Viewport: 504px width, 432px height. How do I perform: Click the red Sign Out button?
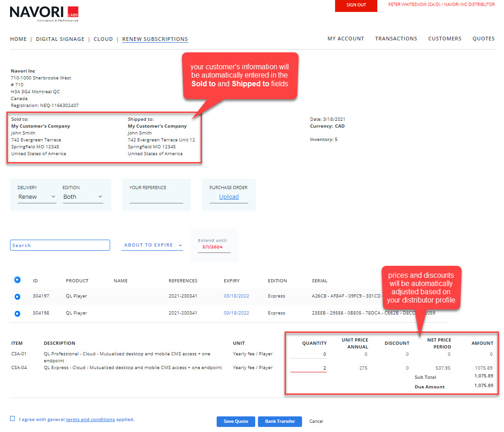(356, 5)
